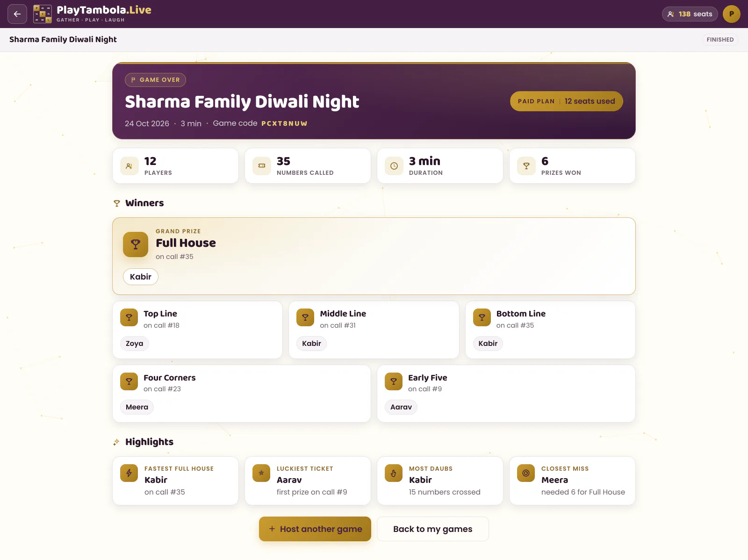Click the Paid Plan seats used badge
The width and height of the screenshot is (748, 560).
[567, 101]
